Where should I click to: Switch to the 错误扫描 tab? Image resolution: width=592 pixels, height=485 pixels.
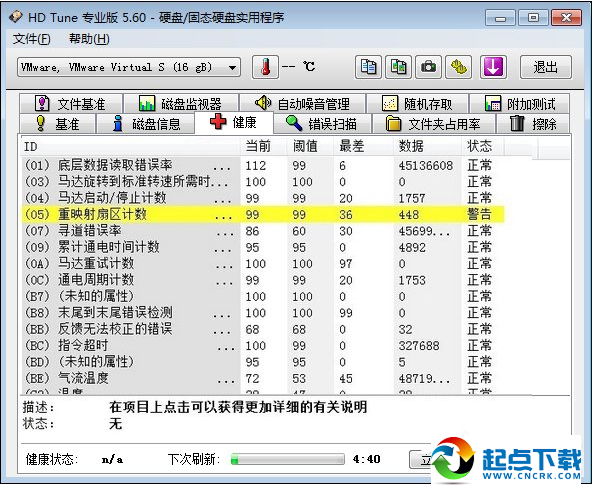click(322, 123)
